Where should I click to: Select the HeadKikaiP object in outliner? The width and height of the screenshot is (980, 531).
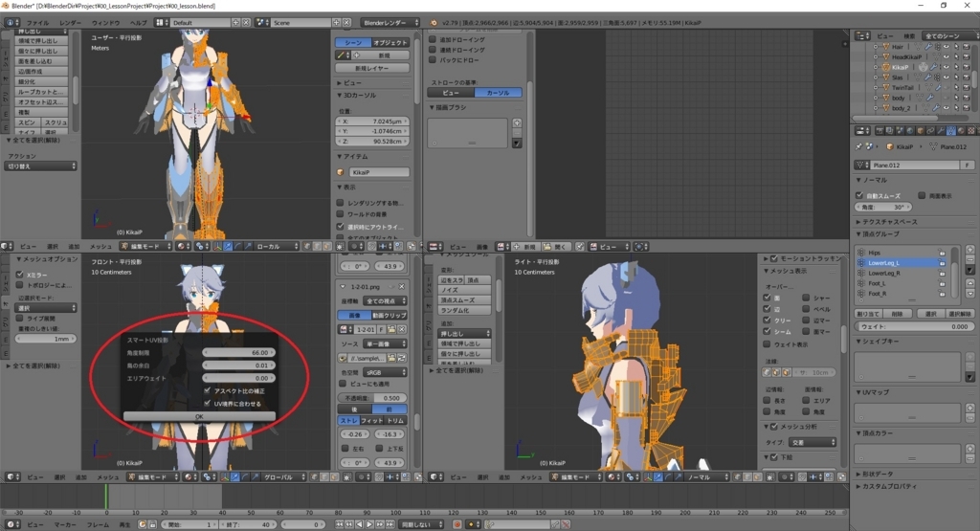(906, 56)
